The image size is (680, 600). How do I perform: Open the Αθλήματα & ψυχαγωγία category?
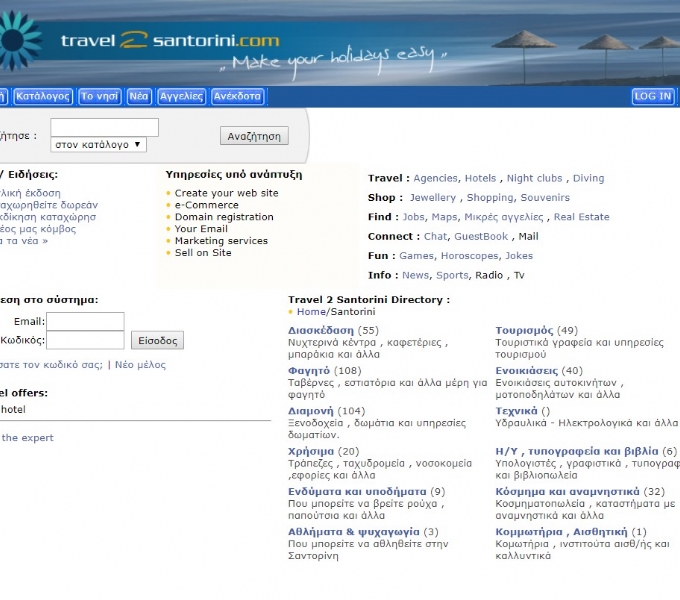coord(354,532)
